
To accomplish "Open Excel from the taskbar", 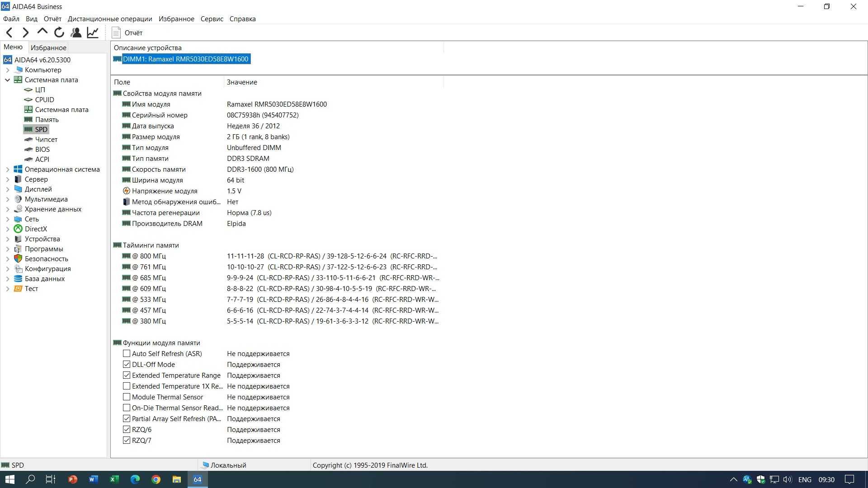I will [x=114, y=479].
